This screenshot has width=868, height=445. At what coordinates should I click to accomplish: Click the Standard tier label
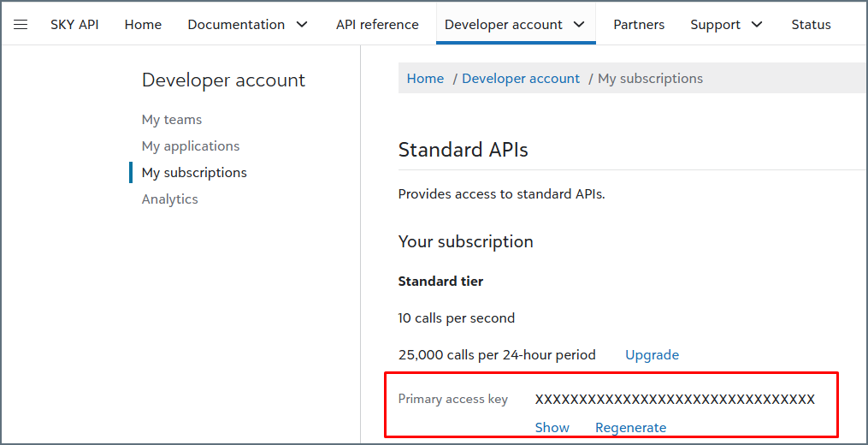pyautogui.click(x=440, y=282)
